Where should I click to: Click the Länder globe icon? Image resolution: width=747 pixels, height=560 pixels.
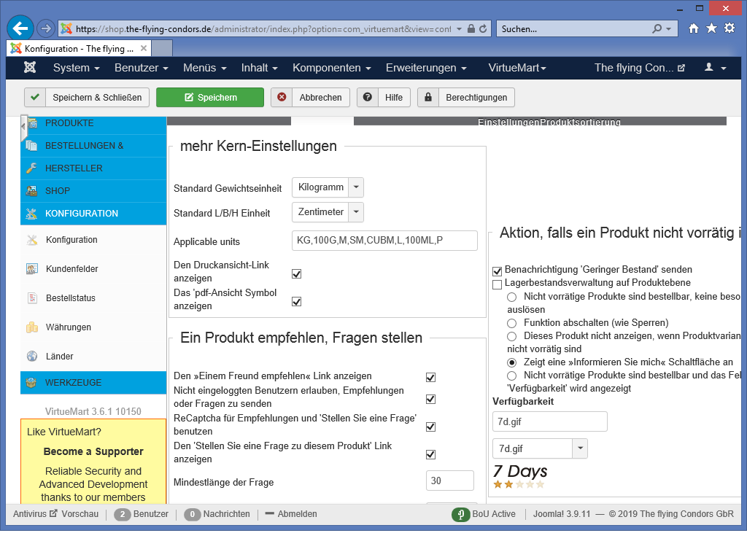point(32,357)
